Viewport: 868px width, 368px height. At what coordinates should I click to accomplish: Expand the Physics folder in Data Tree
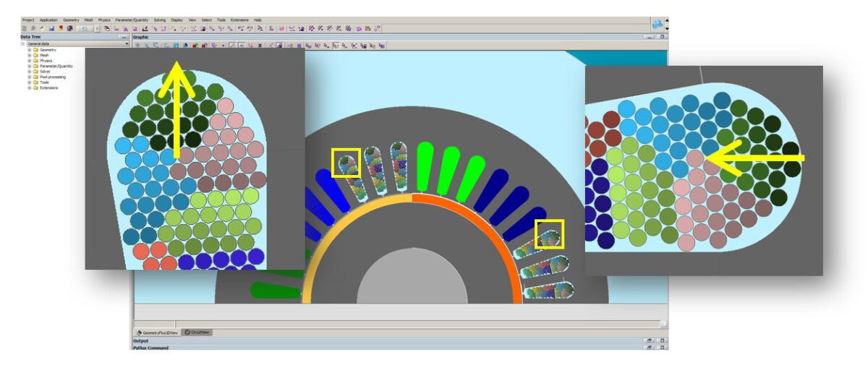coord(30,61)
